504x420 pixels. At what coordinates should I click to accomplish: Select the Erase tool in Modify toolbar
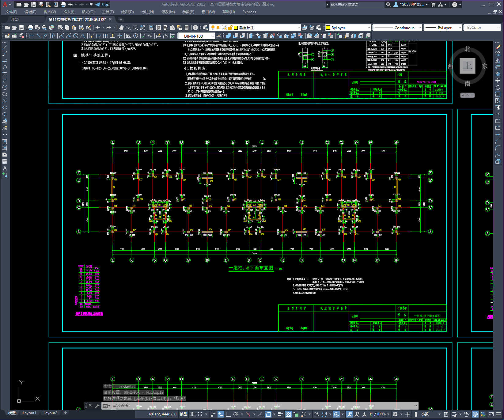(x=498, y=47)
